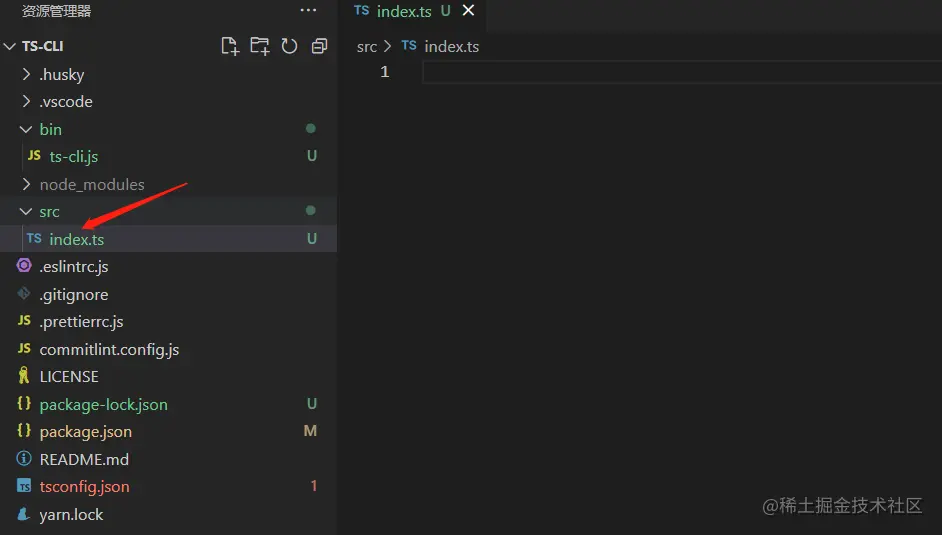Open index.ts in the src folder tree

168,239
